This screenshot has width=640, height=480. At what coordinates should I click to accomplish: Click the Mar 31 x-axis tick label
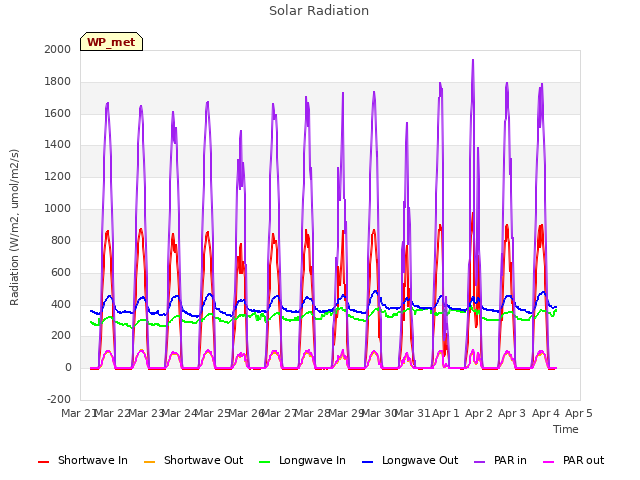(412, 413)
